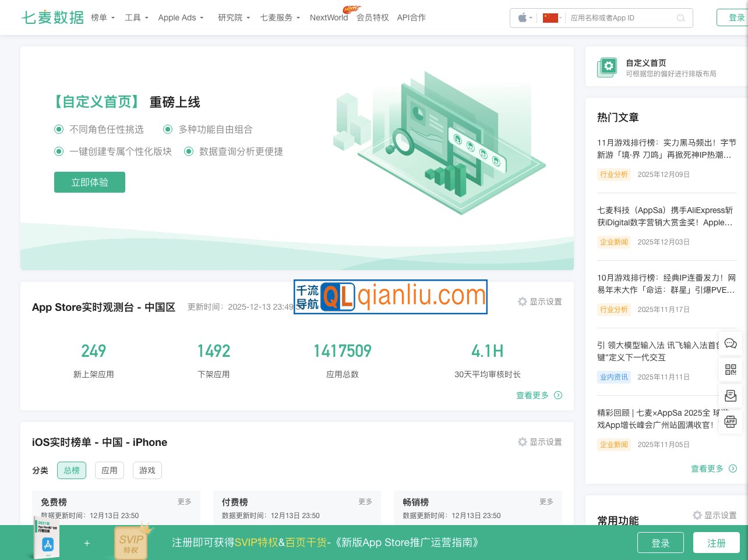Click the 自定义首页 gear icon card
The height and width of the screenshot is (560, 748).
point(607,67)
